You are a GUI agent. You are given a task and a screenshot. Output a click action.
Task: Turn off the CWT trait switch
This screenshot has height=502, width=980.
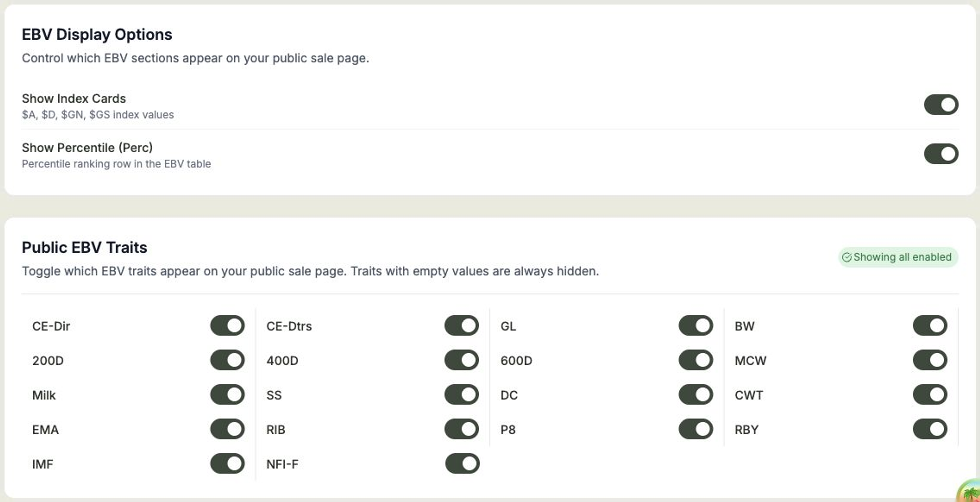click(930, 395)
